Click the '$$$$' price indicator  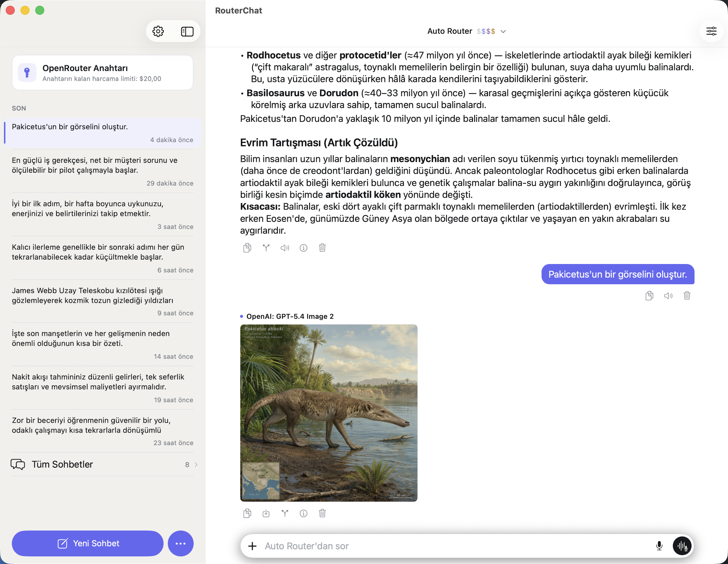486,31
